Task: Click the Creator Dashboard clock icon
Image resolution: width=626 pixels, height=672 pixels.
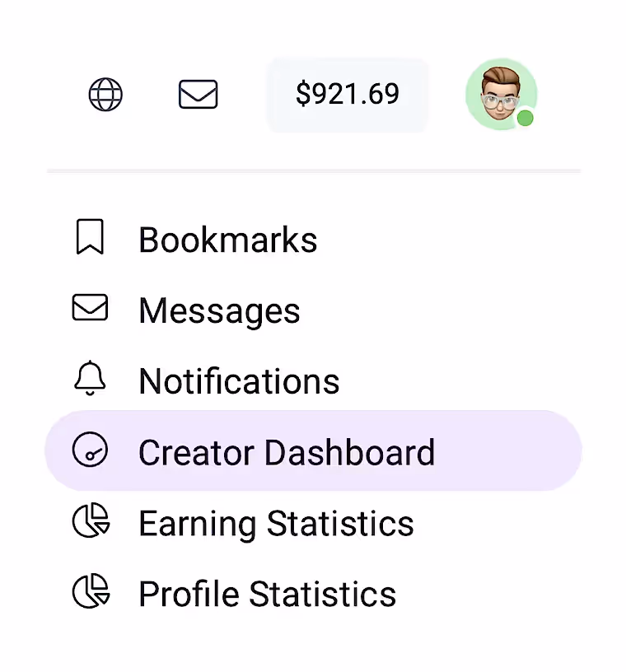Action: [x=91, y=451]
